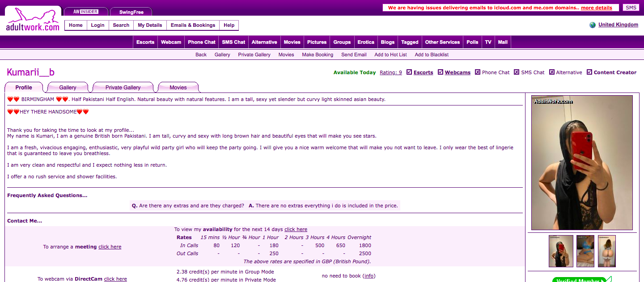Open Search in the top menu

[121, 25]
